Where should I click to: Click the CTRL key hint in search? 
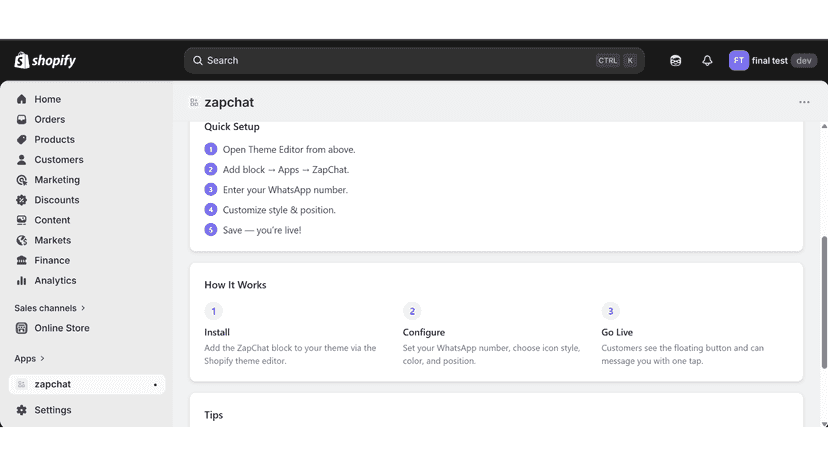pos(607,61)
